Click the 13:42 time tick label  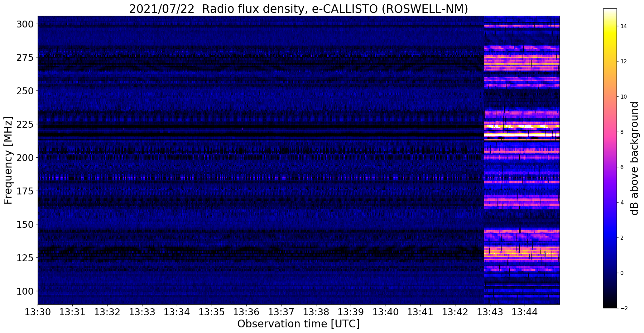(455, 312)
